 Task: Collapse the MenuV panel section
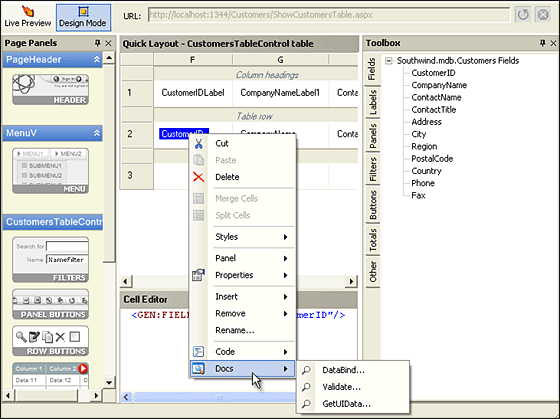click(97, 133)
